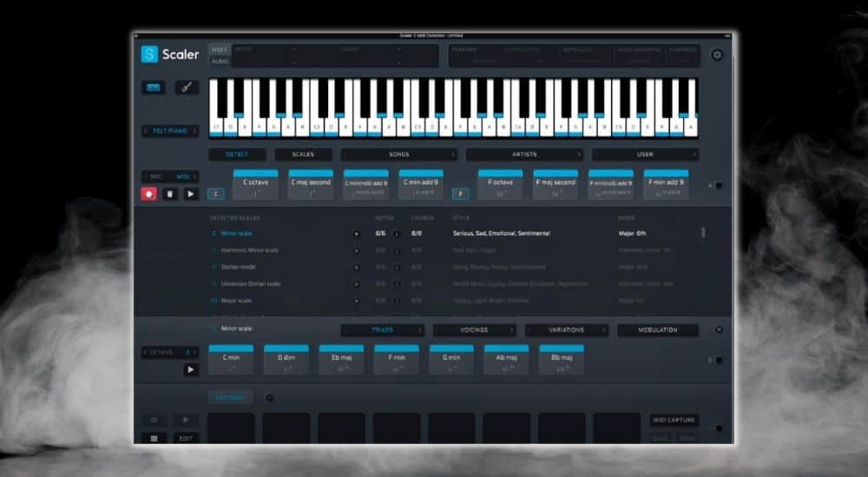Clear detected chords with the trash icon
868x477 pixels.
pos(170,194)
